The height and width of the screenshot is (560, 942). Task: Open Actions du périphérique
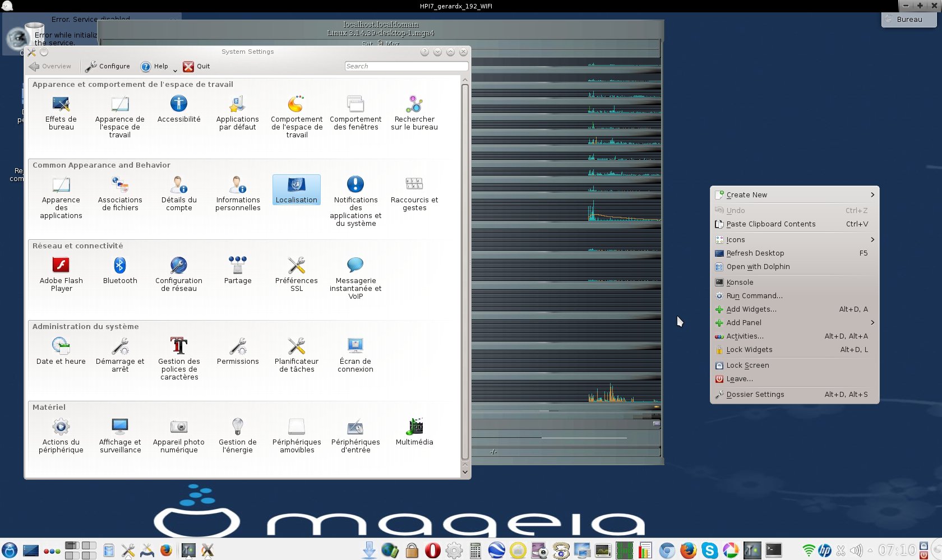[x=61, y=436]
